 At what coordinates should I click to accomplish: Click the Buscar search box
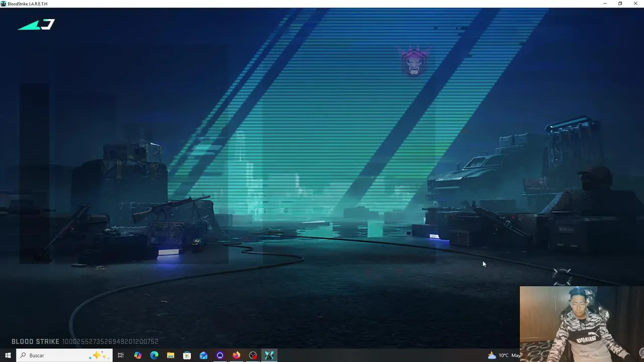tap(64, 355)
